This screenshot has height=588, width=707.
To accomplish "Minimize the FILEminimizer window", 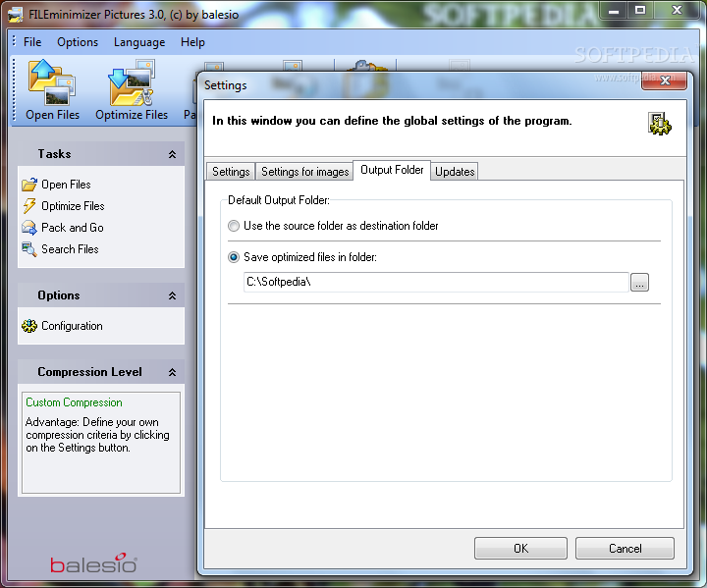I will (x=614, y=11).
